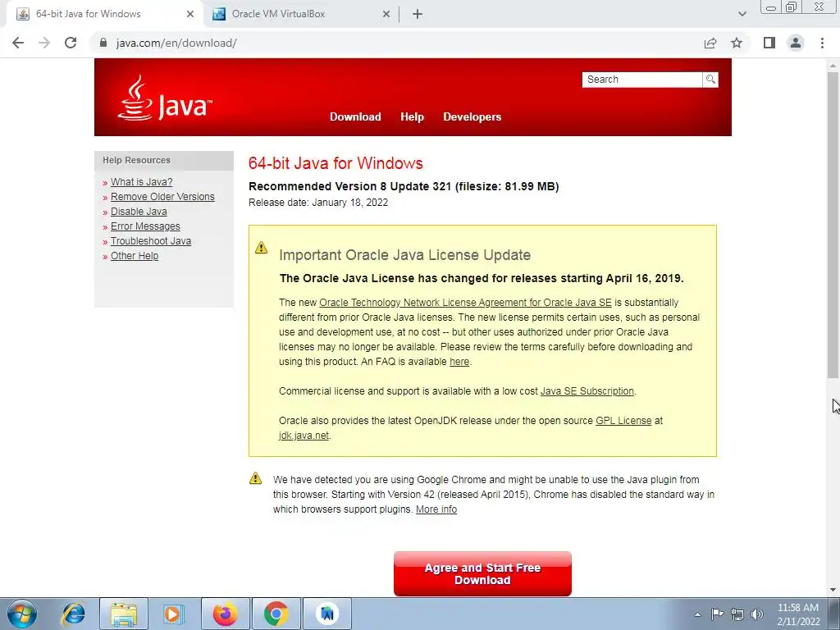Focus the Java site Search field
Image resolution: width=840 pixels, height=630 pixels.
point(642,80)
